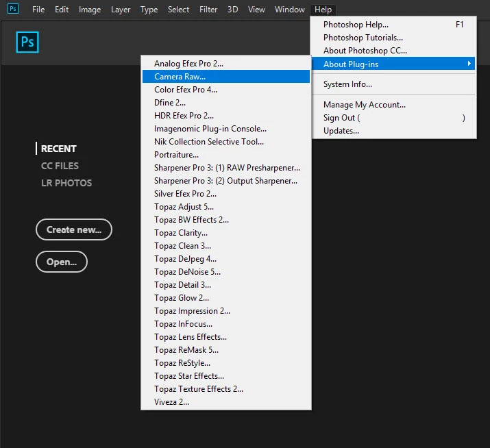The width and height of the screenshot is (490, 448).
Task: Open the 3D menu
Action: coord(232,10)
